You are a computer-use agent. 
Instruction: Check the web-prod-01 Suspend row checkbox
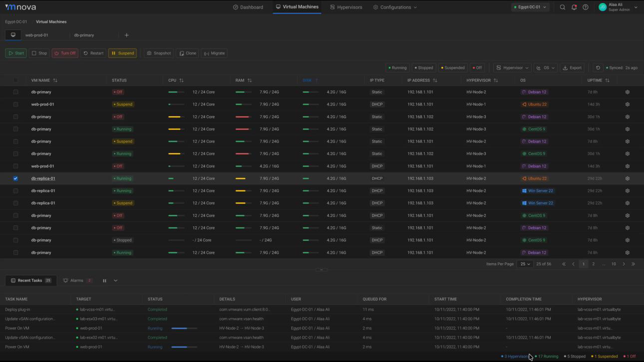click(15, 104)
